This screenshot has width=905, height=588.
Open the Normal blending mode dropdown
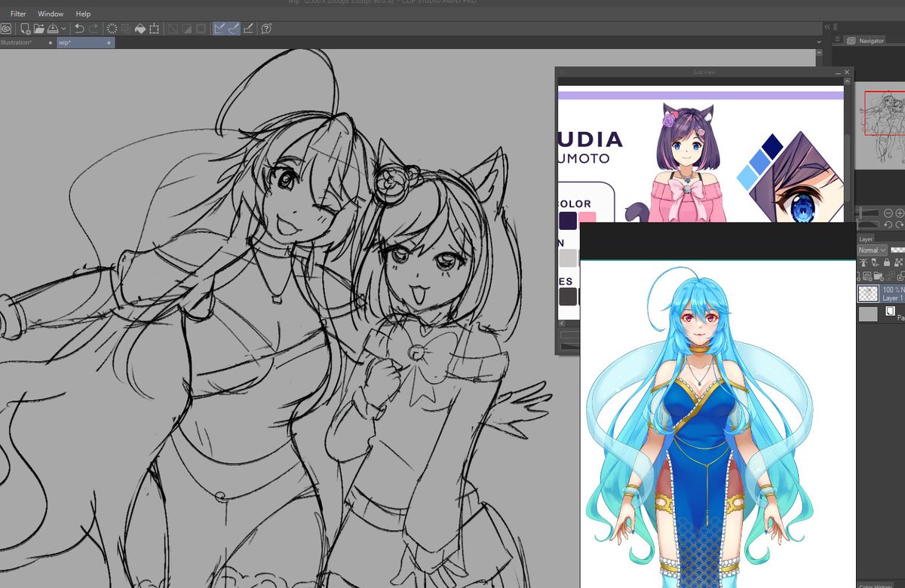click(873, 250)
